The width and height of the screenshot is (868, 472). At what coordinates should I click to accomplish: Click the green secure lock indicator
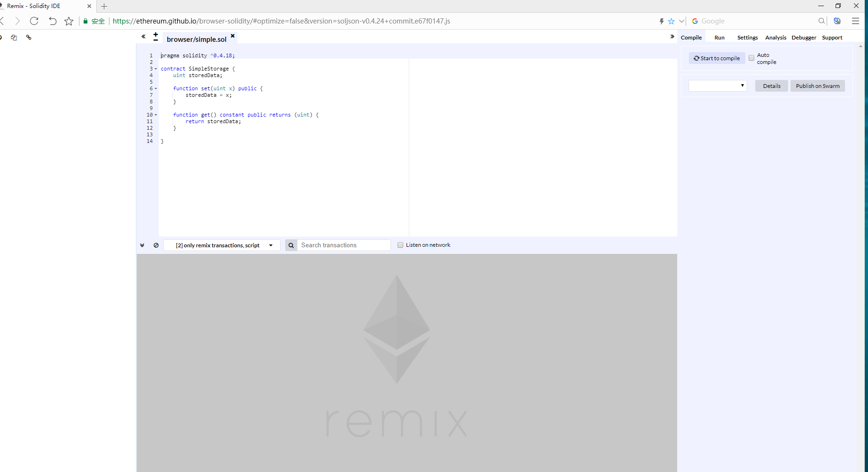94,21
